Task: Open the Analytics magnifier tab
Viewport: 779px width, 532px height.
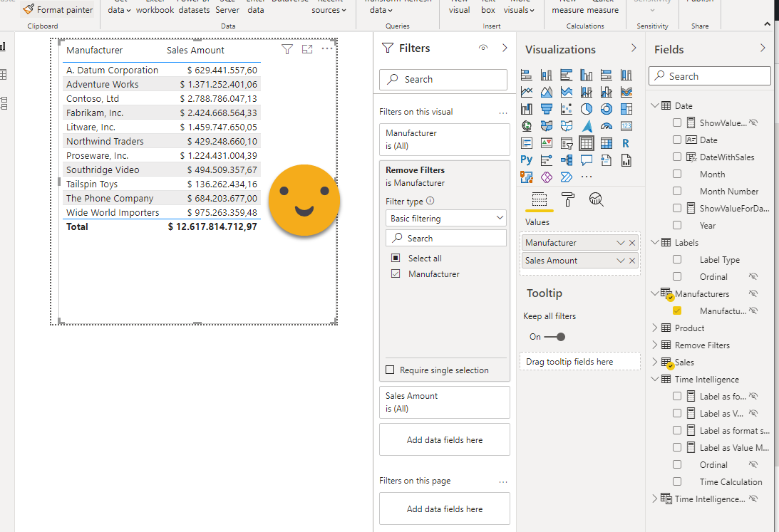Action: click(x=596, y=199)
